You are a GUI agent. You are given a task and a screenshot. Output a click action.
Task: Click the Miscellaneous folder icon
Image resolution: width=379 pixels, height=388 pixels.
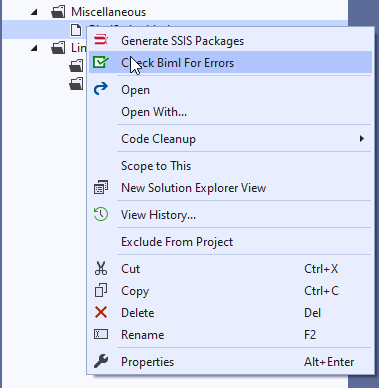(58, 12)
